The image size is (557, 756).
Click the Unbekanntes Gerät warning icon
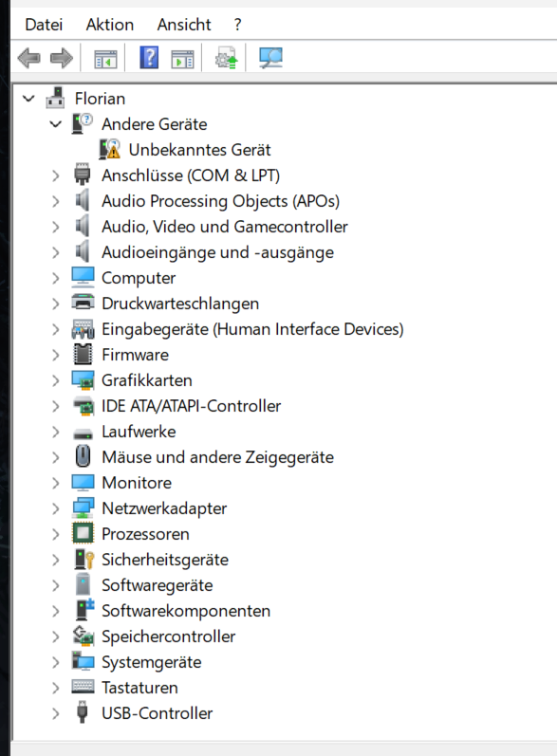110,149
